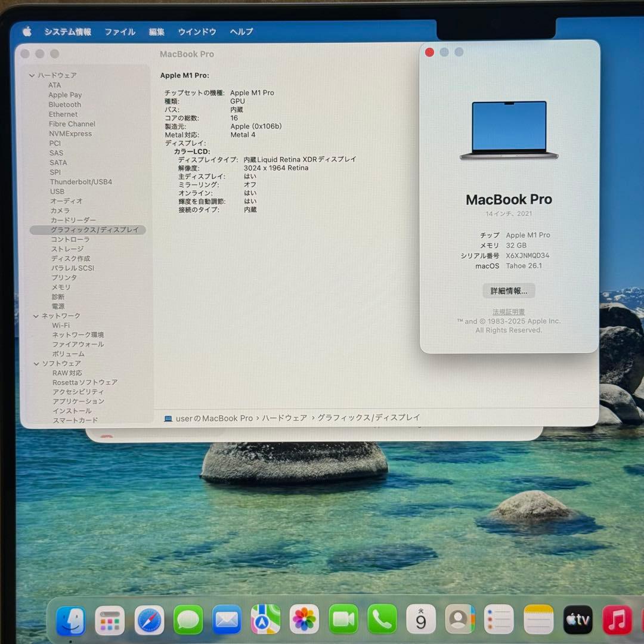The height and width of the screenshot is (644, 644).
Task: Open the ヘルプ menu
Action: [241, 32]
